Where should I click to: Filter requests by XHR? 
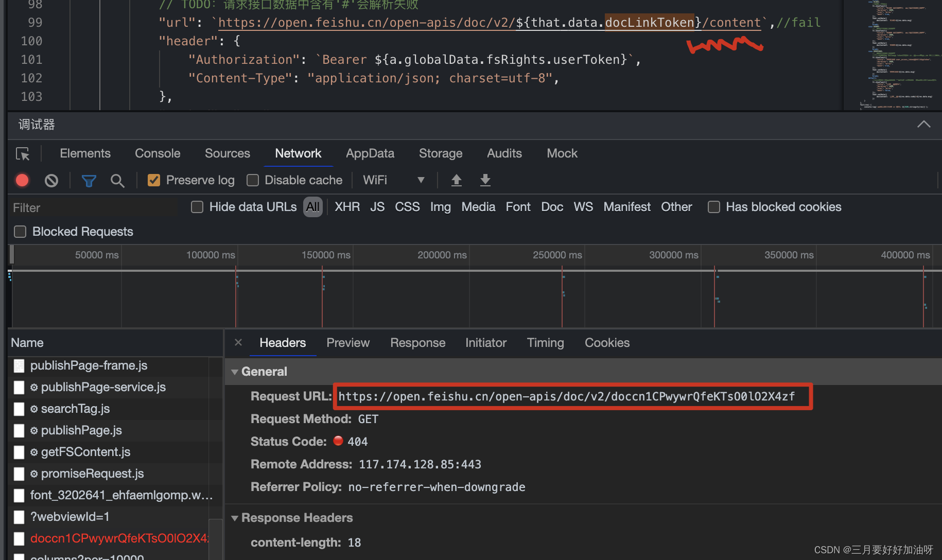pos(347,207)
